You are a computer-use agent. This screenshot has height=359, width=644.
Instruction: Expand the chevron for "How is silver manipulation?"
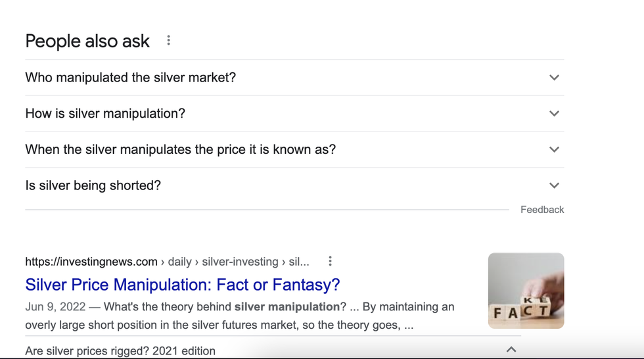(x=554, y=113)
